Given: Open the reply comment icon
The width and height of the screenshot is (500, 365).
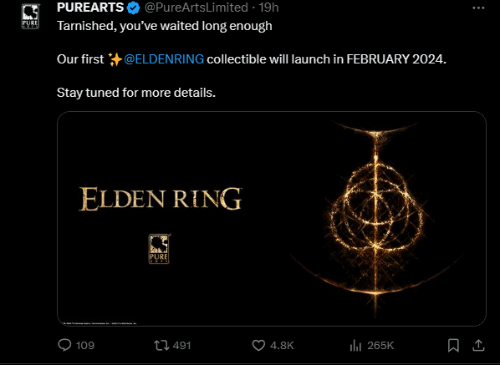Looking at the screenshot, I should coord(64,345).
